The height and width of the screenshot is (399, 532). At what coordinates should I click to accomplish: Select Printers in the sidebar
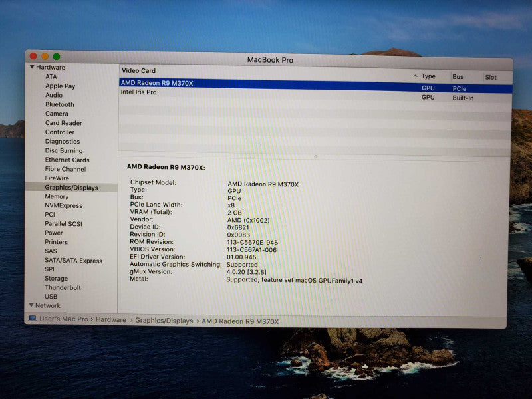pos(57,242)
